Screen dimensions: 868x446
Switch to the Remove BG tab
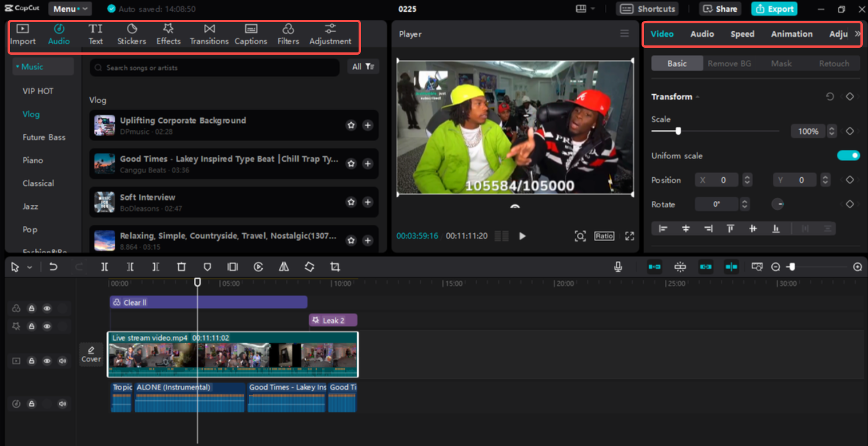pyautogui.click(x=729, y=63)
